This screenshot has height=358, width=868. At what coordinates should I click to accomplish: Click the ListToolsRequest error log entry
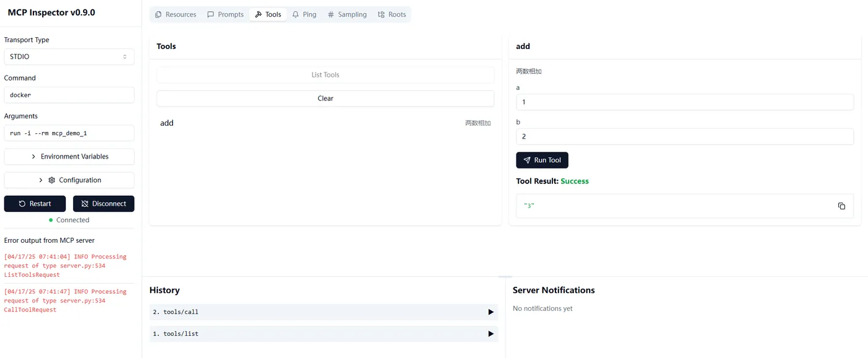tap(65, 266)
